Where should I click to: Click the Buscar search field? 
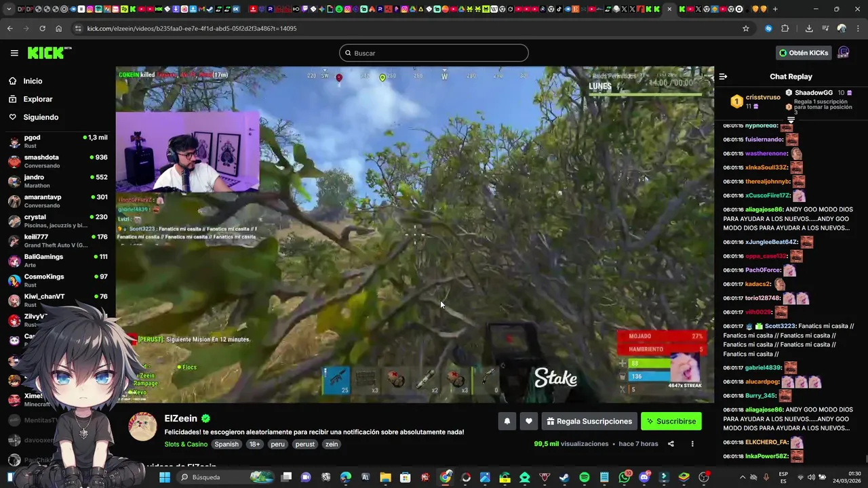434,53
